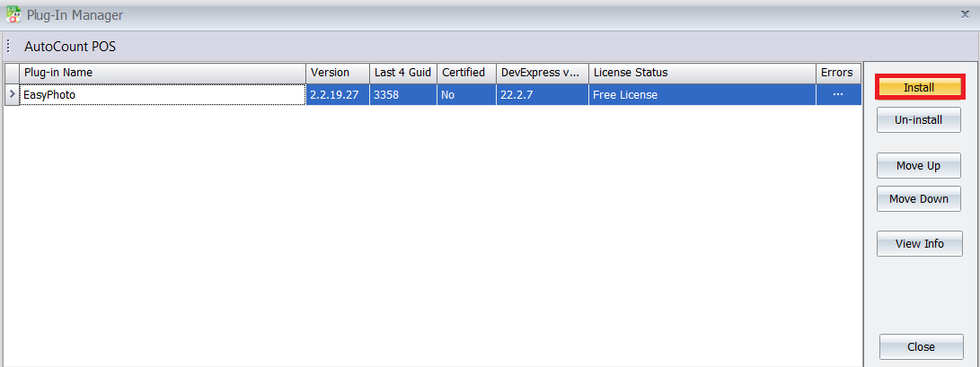
Task: Click the Last 4 Guid column header
Action: tap(402, 73)
